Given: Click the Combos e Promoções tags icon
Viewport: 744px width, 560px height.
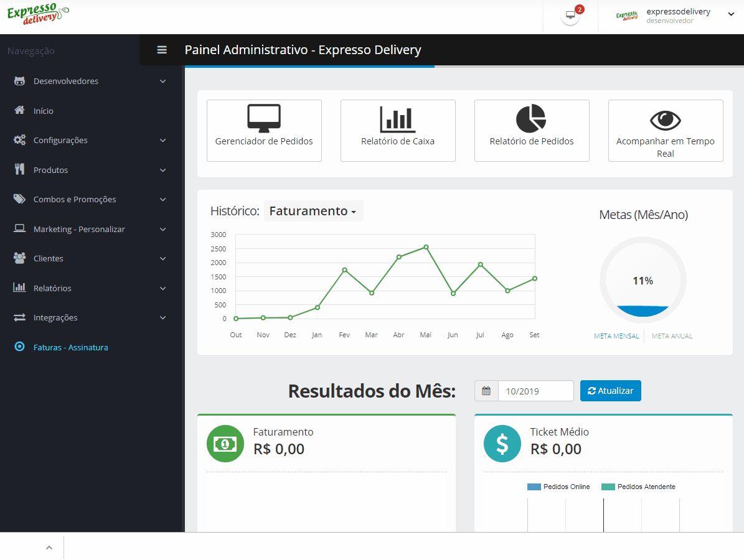Looking at the screenshot, I should coord(19,198).
